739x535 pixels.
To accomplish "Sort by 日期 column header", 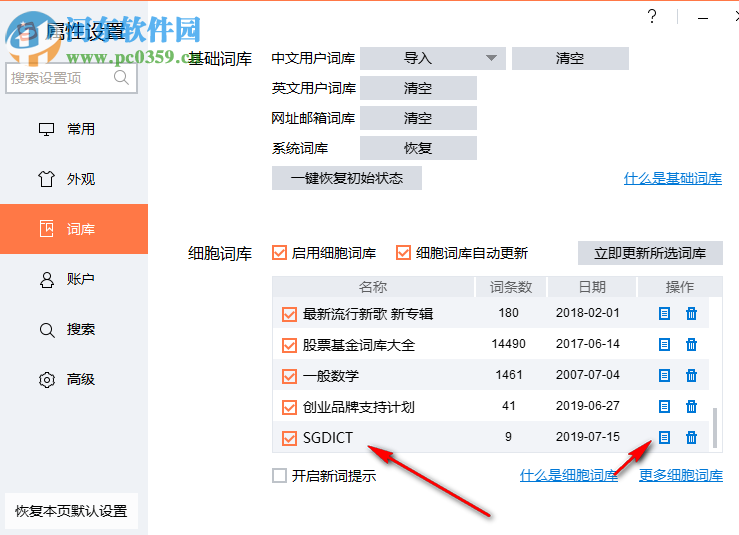I will click(x=592, y=287).
